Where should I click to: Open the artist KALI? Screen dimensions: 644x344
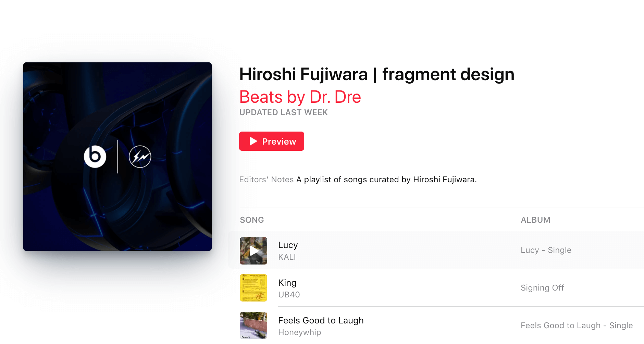(x=287, y=257)
